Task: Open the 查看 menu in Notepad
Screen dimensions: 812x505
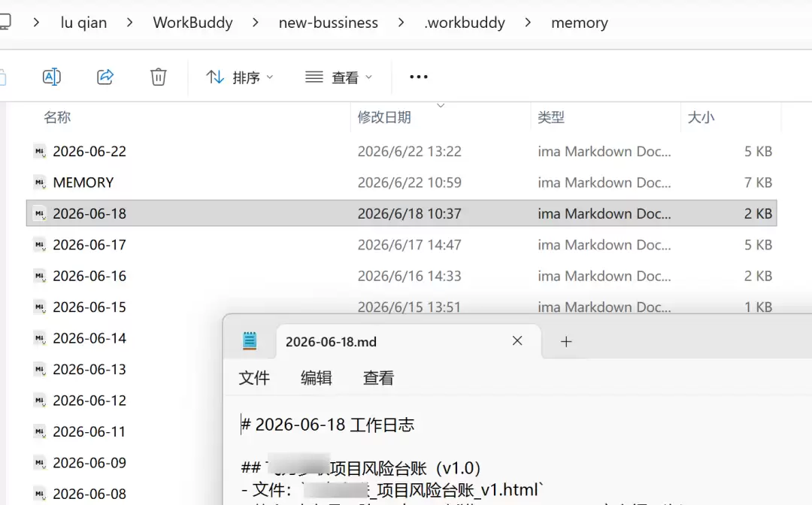Action: (x=378, y=378)
